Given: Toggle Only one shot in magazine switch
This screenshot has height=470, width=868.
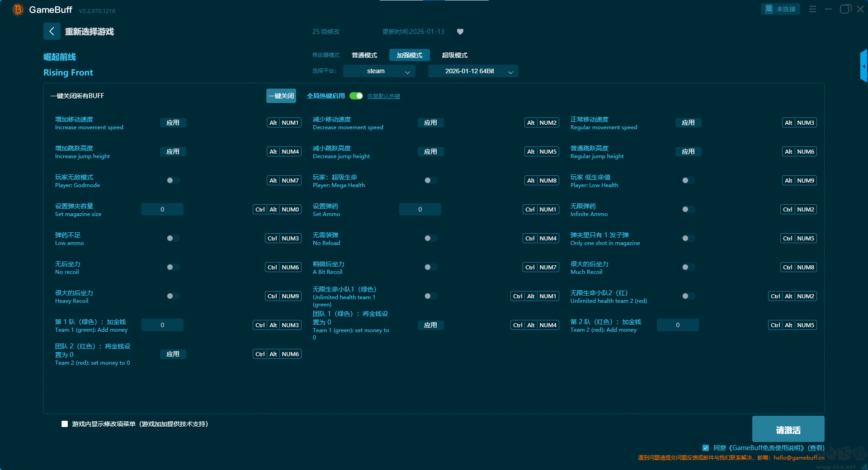Looking at the screenshot, I should pyautogui.click(x=688, y=238).
